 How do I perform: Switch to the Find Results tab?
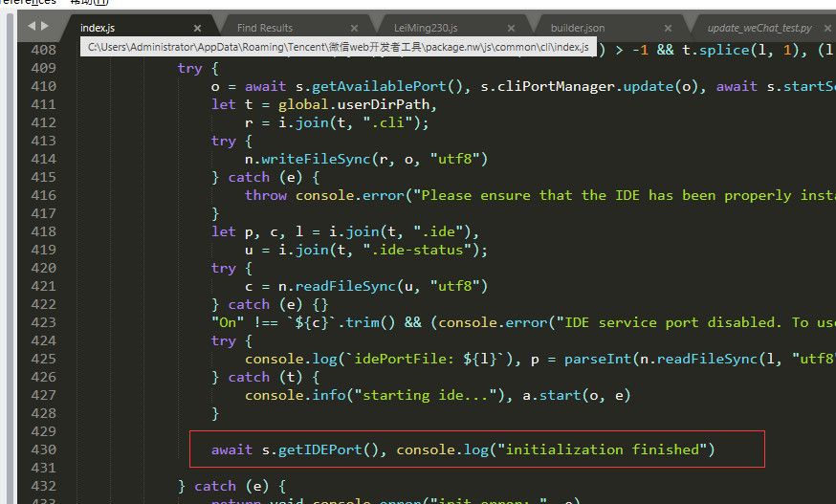265,29
